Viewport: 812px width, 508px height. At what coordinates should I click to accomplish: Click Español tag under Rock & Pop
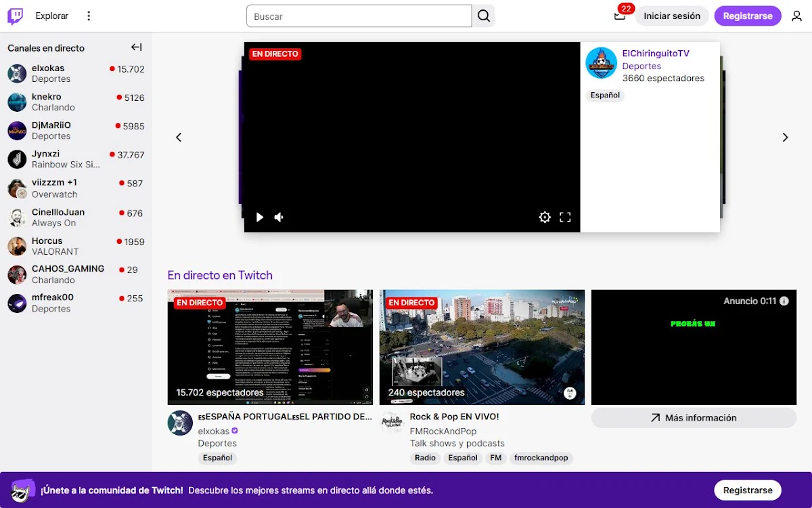tap(463, 458)
